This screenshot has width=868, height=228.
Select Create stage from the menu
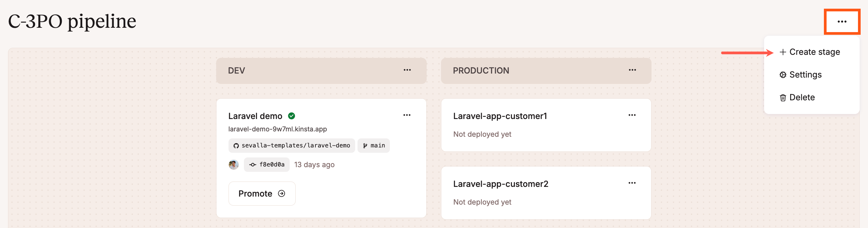tap(810, 52)
